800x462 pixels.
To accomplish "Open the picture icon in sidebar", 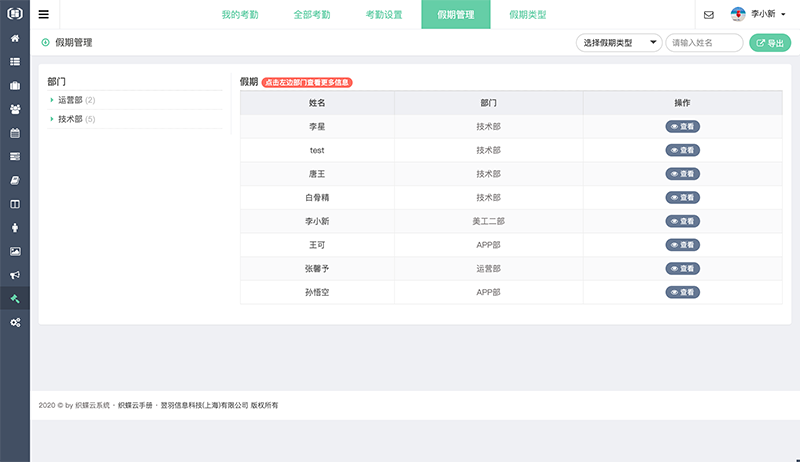I will (15, 251).
